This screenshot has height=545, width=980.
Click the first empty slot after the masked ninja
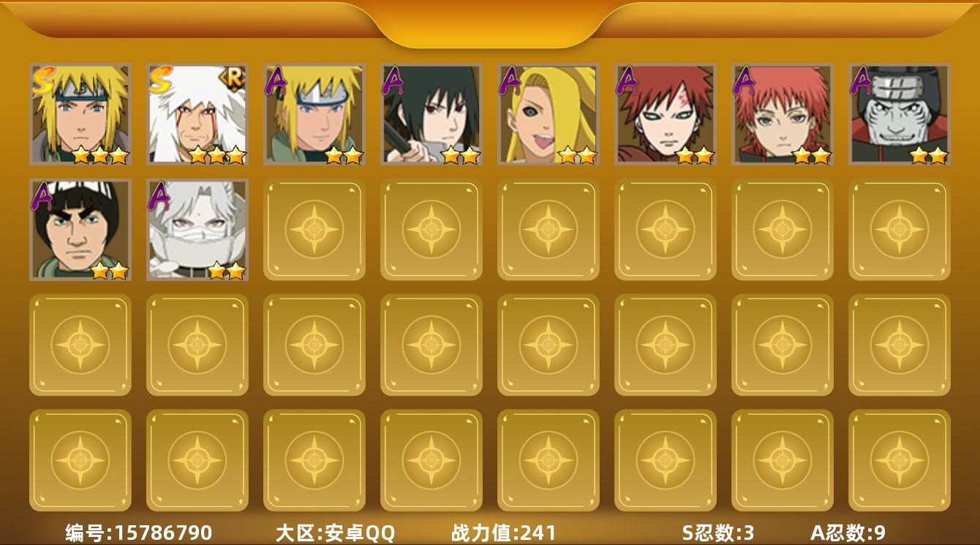point(314,230)
